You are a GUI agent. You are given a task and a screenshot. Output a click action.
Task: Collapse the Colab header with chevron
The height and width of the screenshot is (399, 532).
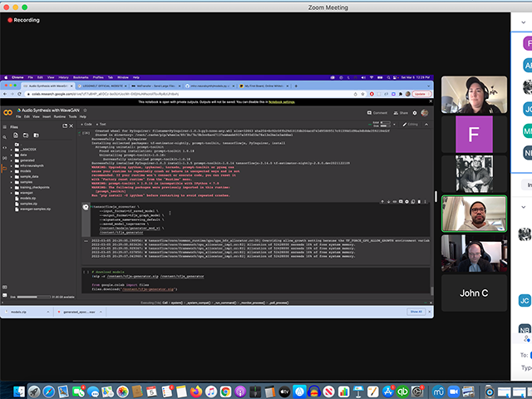click(x=427, y=122)
